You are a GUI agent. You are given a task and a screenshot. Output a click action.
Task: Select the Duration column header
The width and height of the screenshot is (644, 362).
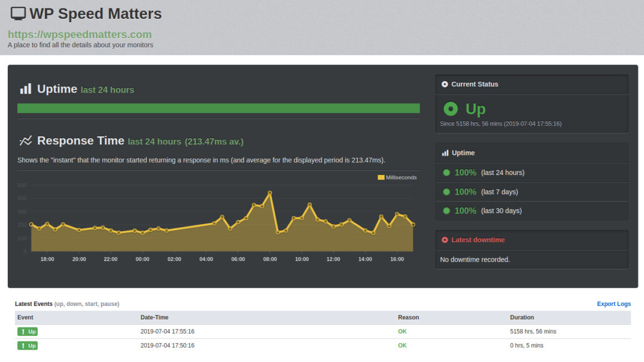coord(522,317)
